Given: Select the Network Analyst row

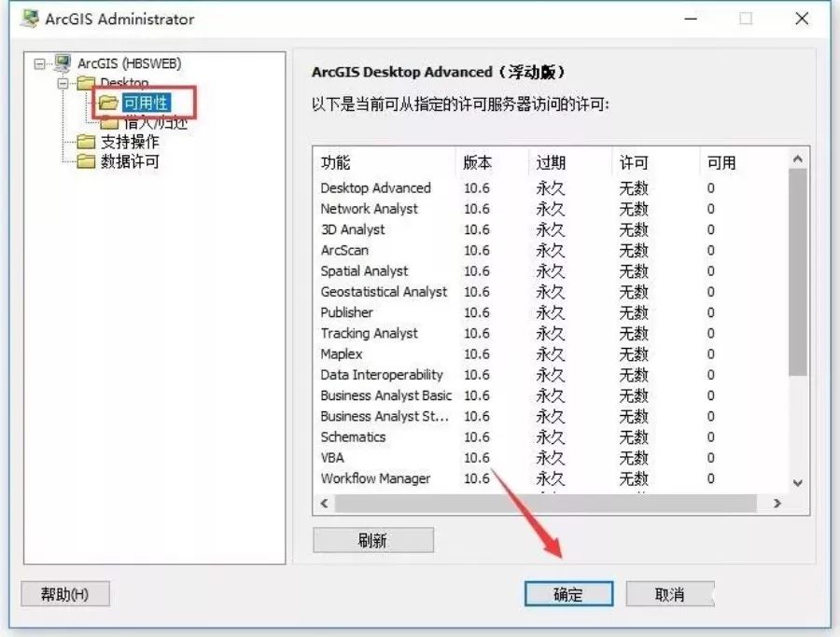Looking at the screenshot, I should (x=370, y=209).
